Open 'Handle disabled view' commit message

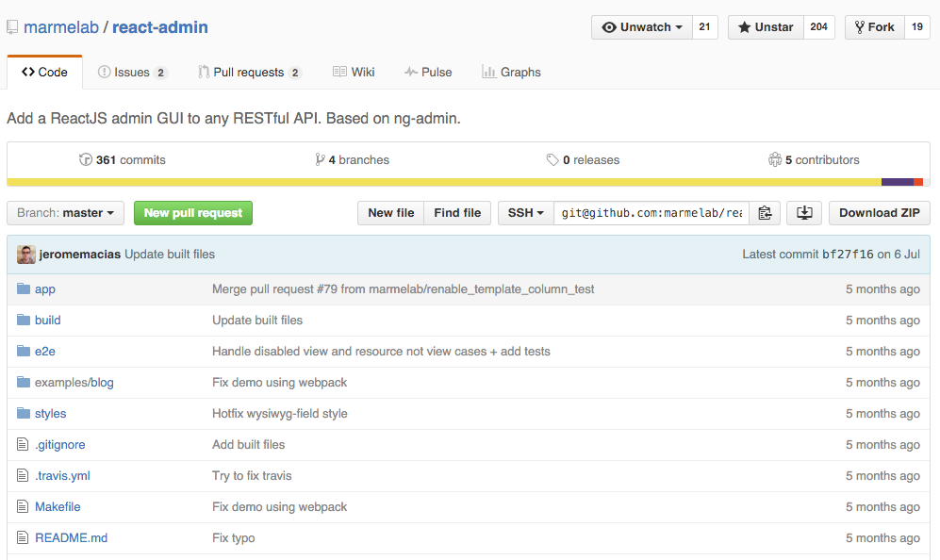(381, 352)
